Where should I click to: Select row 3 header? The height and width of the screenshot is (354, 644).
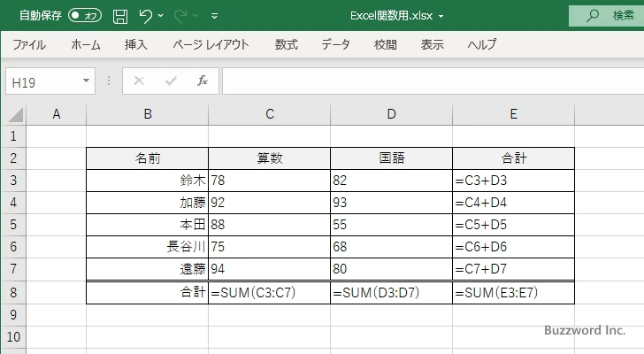coord(13,181)
